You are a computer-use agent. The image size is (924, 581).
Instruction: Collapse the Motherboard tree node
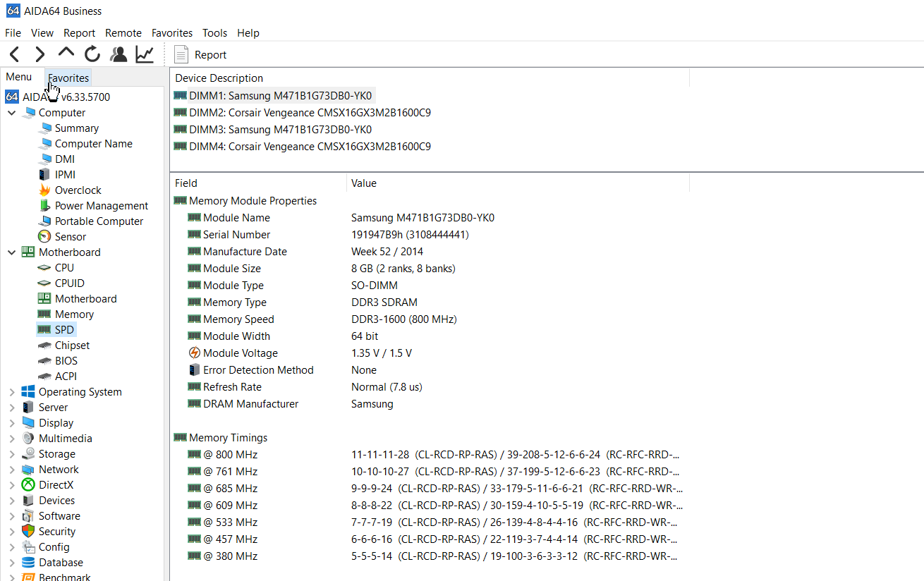(x=12, y=252)
